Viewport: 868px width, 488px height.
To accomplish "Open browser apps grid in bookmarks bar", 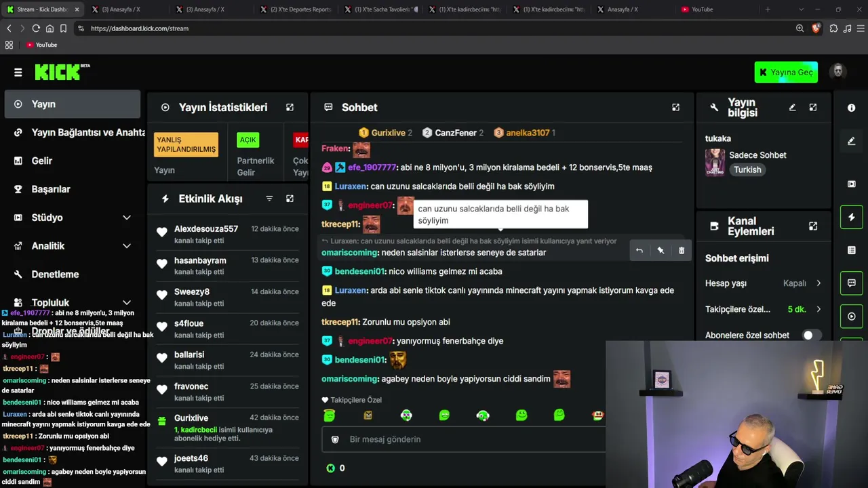I will [9, 45].
